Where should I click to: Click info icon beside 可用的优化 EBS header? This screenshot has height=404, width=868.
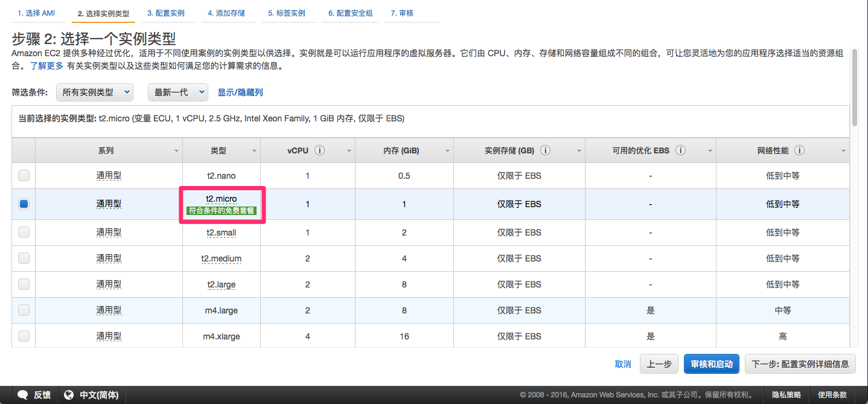click(680, 150)
